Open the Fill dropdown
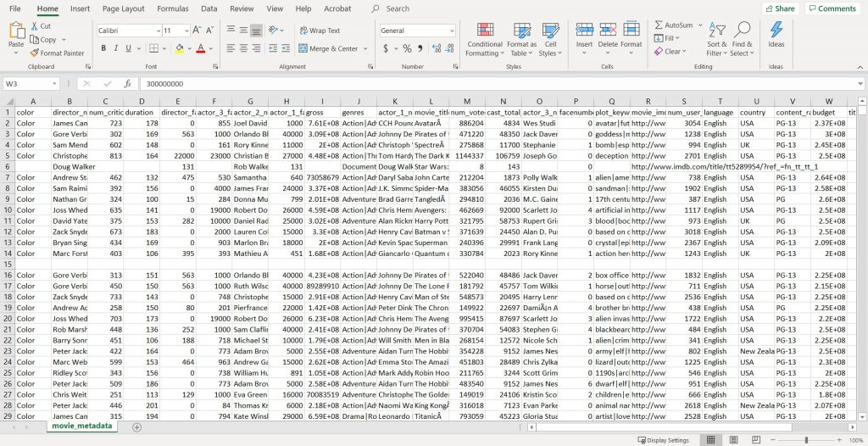 tap(666, 39)
